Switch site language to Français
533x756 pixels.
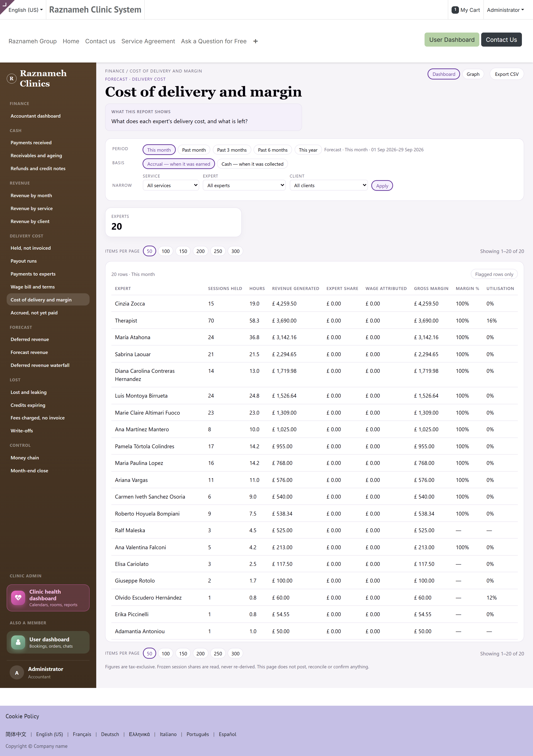pyautogui.click(x=82, y=734)
